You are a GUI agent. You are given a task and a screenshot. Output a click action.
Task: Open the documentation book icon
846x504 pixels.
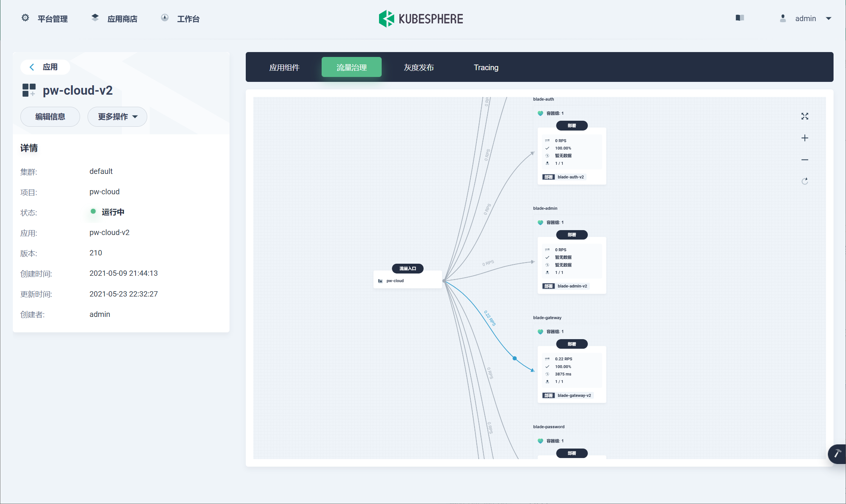click(740, 18)
